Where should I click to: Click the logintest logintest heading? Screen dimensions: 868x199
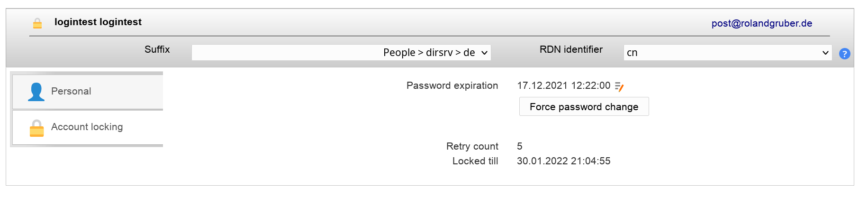click(x=98, y=22)
